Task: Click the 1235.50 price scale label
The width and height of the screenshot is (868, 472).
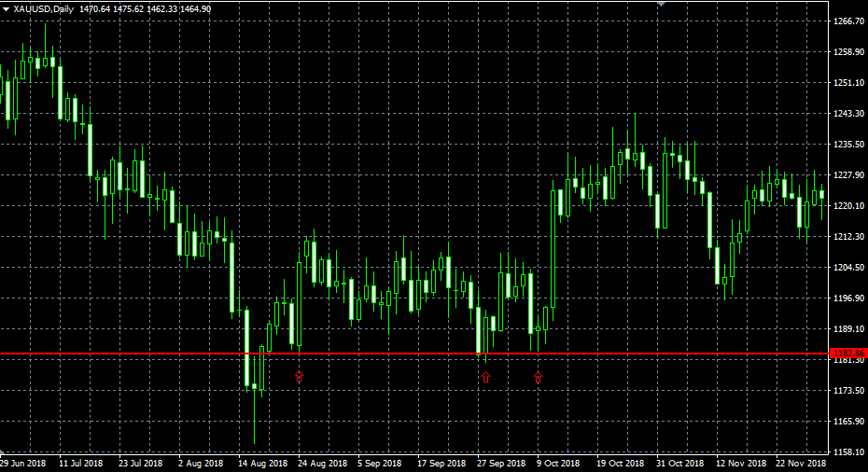Action: 848,144
